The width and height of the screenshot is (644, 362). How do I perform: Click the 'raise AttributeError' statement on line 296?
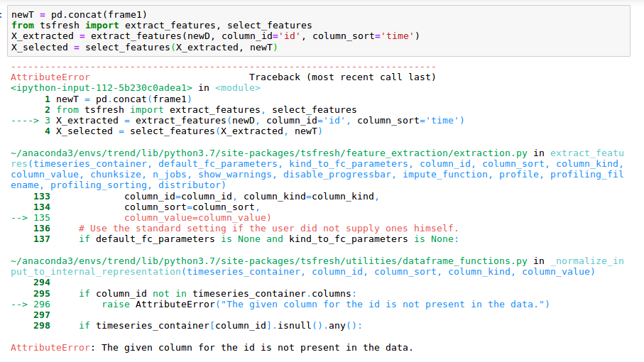click(158, 305)
